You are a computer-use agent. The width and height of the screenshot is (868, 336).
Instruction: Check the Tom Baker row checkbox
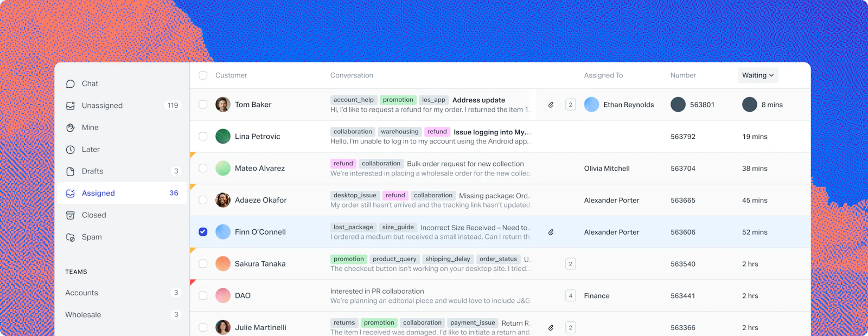203,105
